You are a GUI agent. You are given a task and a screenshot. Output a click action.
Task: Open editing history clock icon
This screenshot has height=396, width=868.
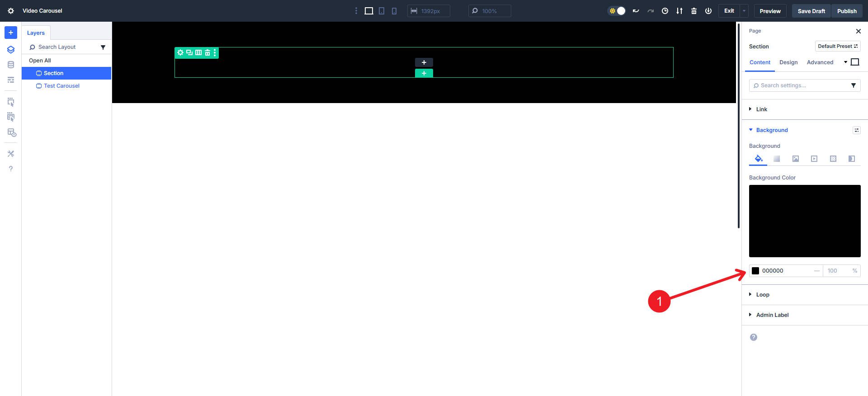point(665,11)
